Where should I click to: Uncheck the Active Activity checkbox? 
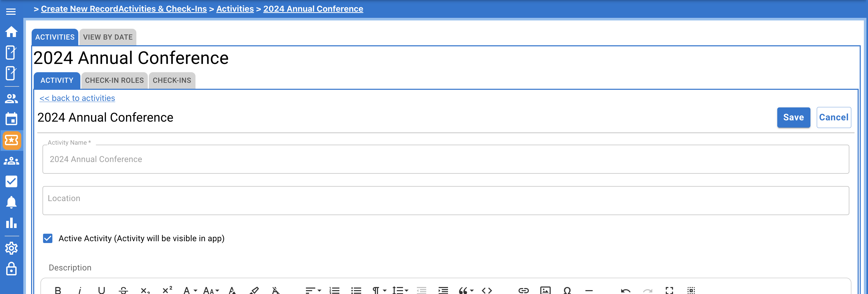[x=47, y=238]
